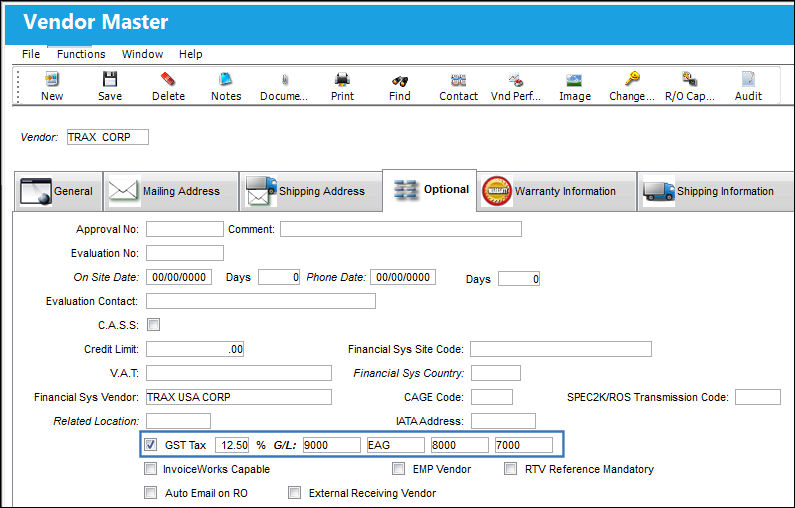The image size is (795, 508).
Task: Click the toolbar drag handle dots
Action: click(18, 86)
